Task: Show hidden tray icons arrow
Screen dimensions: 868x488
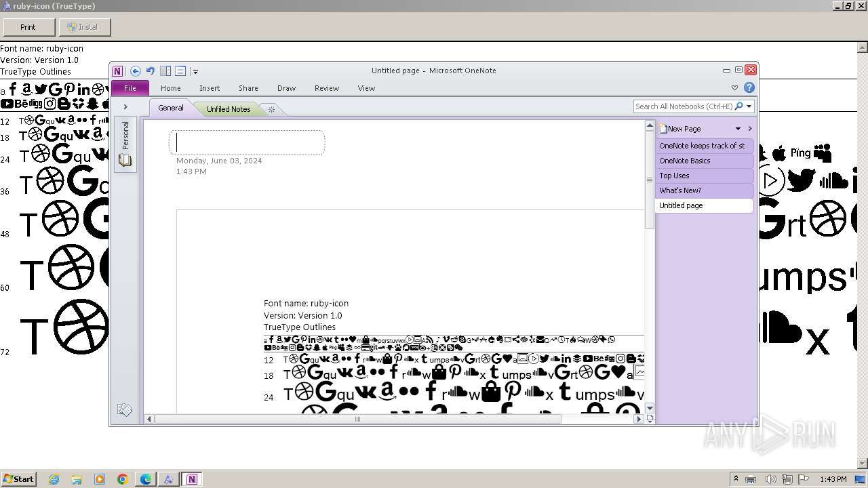Action: tap(736, 479)
